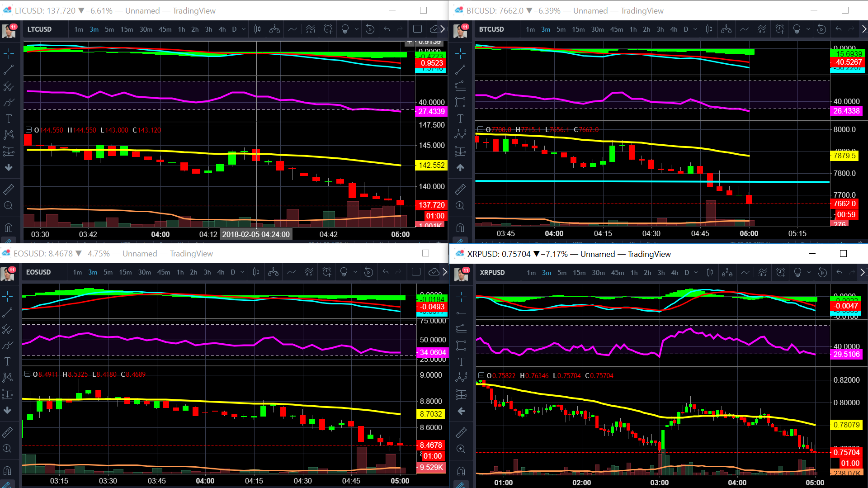Create an alert in the LTCUSD window

(x=328, y=29)
